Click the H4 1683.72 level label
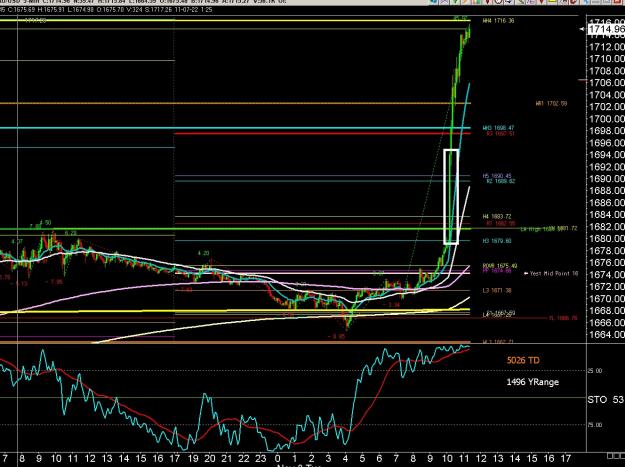 (497, 216)
